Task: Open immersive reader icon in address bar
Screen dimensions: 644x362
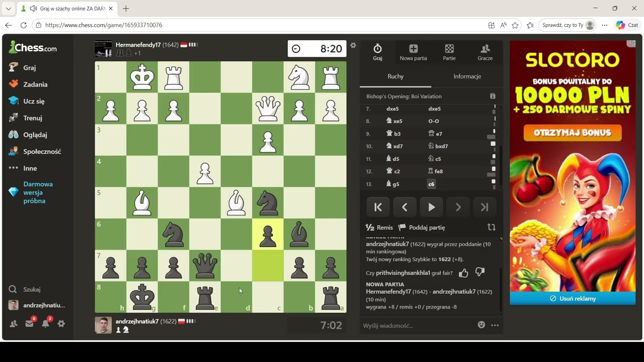Action: coord(503,25)
